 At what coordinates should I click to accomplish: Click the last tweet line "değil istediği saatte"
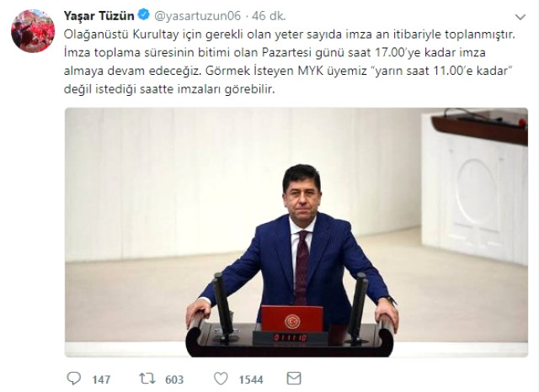[169, 89]
